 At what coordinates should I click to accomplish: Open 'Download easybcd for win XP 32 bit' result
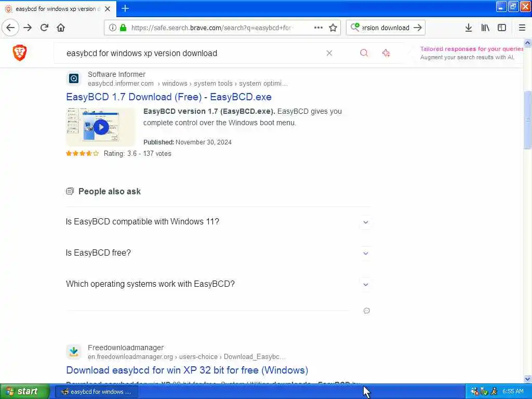pos(187,370)
